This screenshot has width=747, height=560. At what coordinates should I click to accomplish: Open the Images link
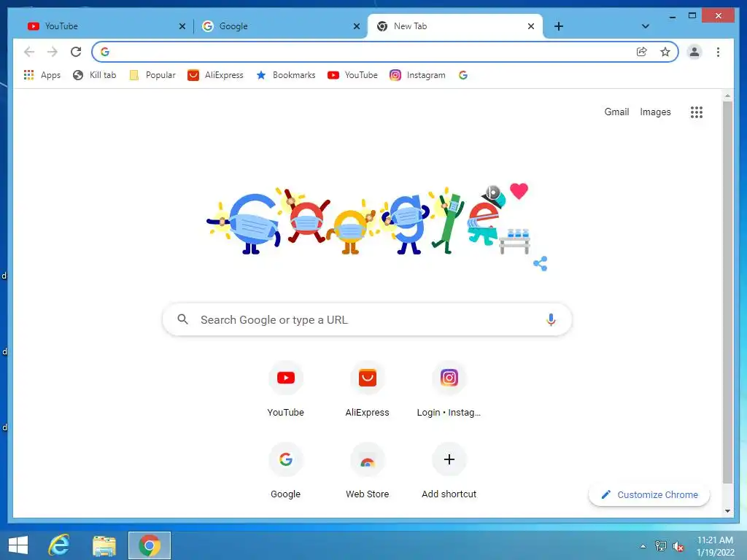click(x=655, y=112)
